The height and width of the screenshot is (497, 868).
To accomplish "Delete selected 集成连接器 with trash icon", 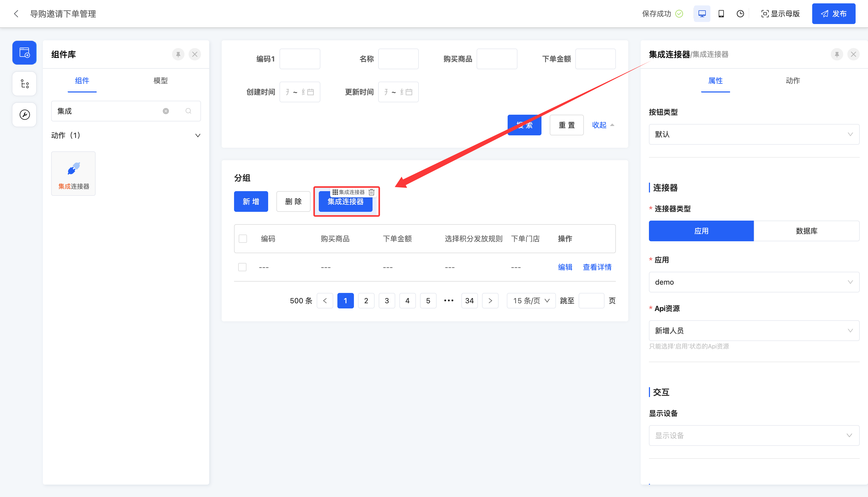I will [x=372, y=192].
